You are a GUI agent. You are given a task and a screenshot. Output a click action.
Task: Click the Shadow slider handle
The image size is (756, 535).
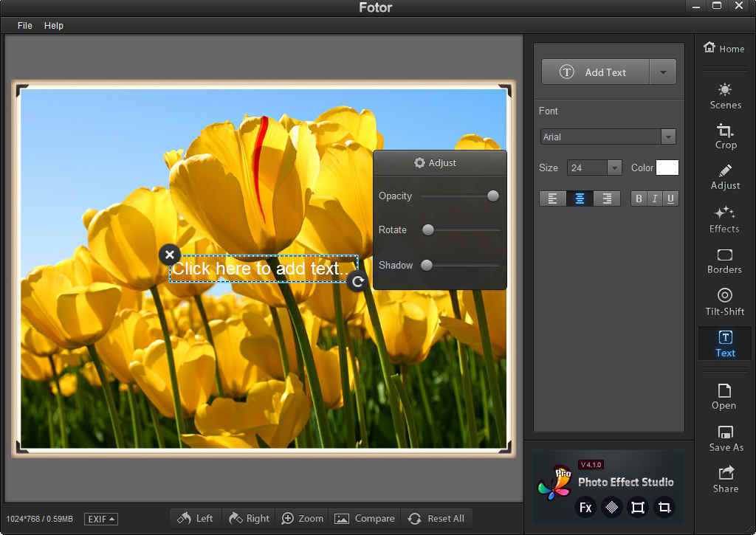427,265
